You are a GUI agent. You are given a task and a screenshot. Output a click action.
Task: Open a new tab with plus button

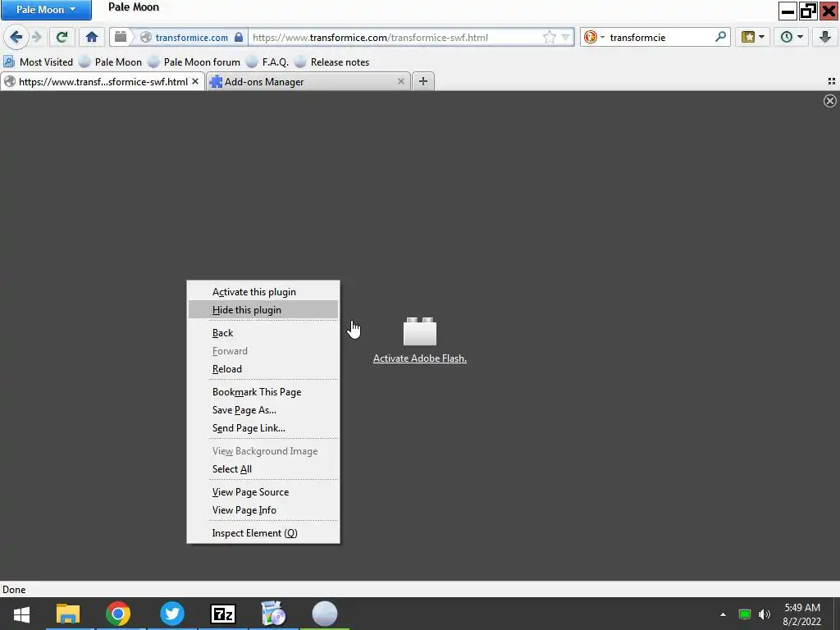click(422, 81)
